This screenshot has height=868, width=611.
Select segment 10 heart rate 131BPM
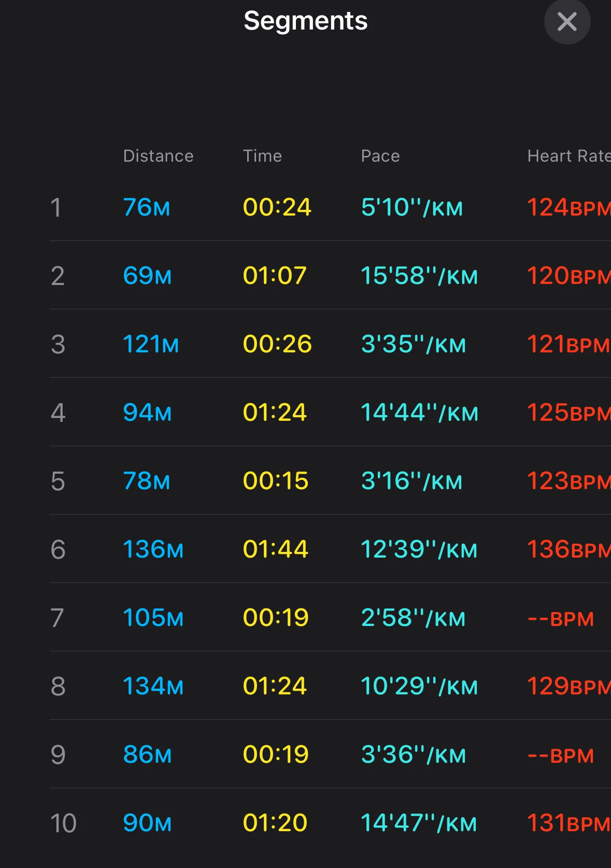tap(569, 823)
